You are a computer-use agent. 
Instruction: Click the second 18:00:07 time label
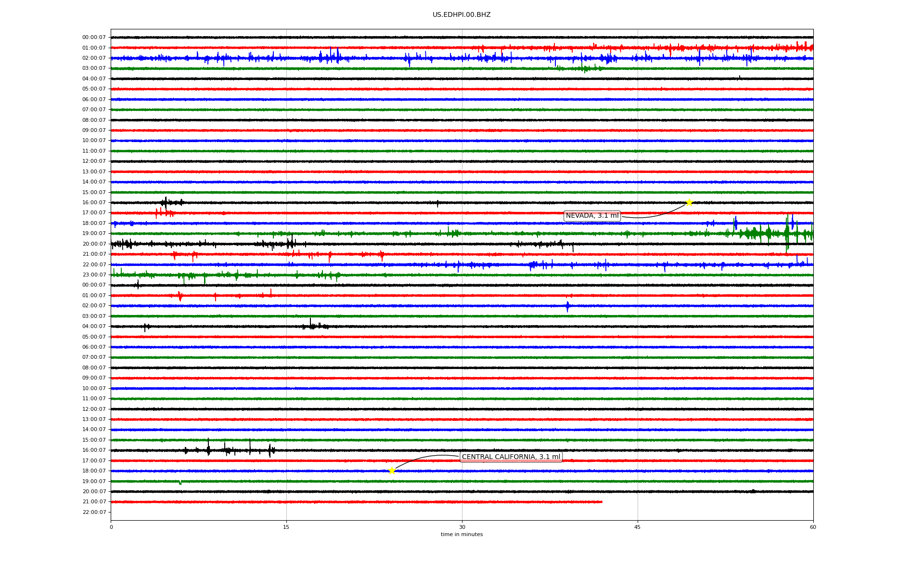pyautogui.click(x=94, y=471)
